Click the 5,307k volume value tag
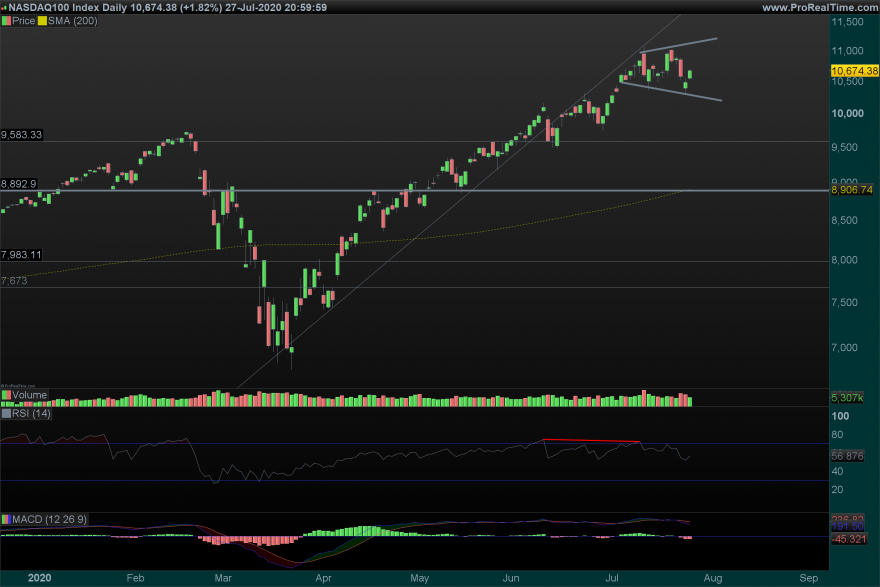The image size is (880, 587). [x=847, y=398]
